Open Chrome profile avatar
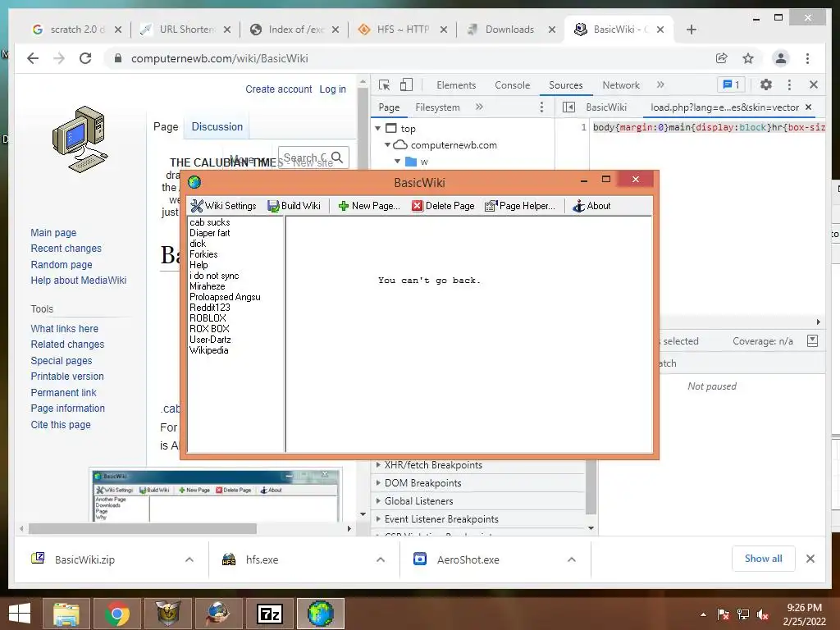 (x=781, y=58)
